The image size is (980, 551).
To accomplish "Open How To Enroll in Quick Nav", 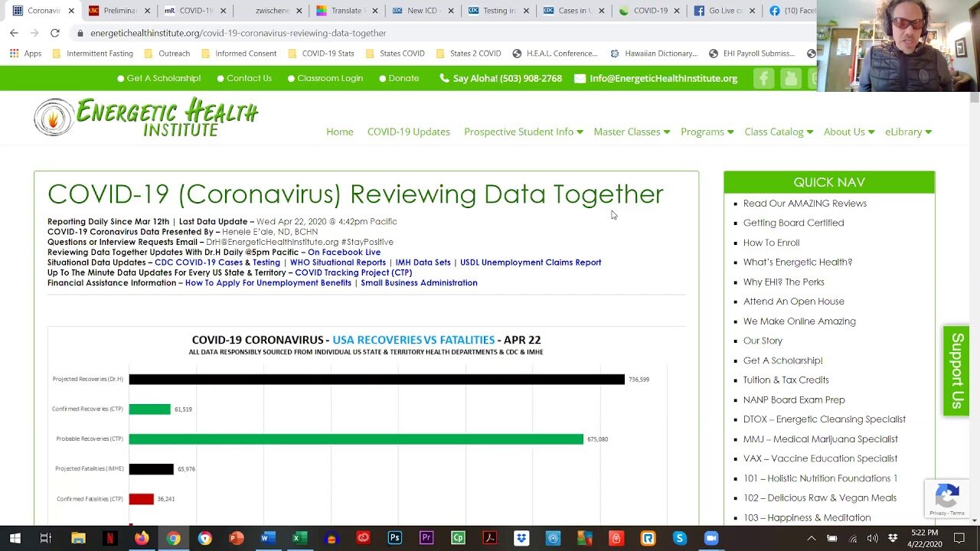I will [771, 243].
